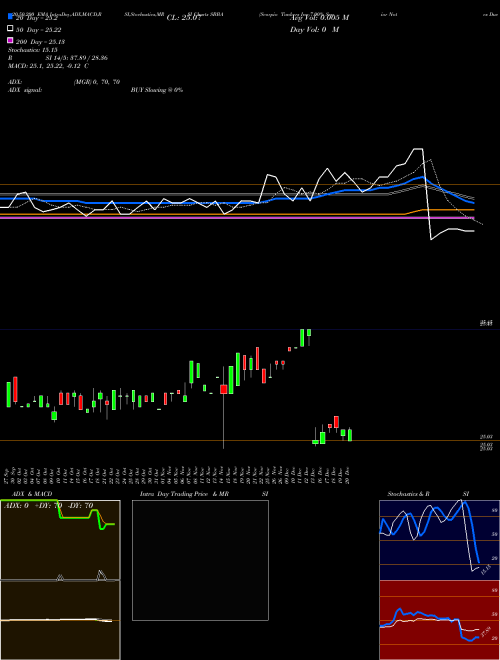This screenshot has width=500, height=660.
Task: Click the magenta 200 Day legend swatch
Action: pos(11,40)
